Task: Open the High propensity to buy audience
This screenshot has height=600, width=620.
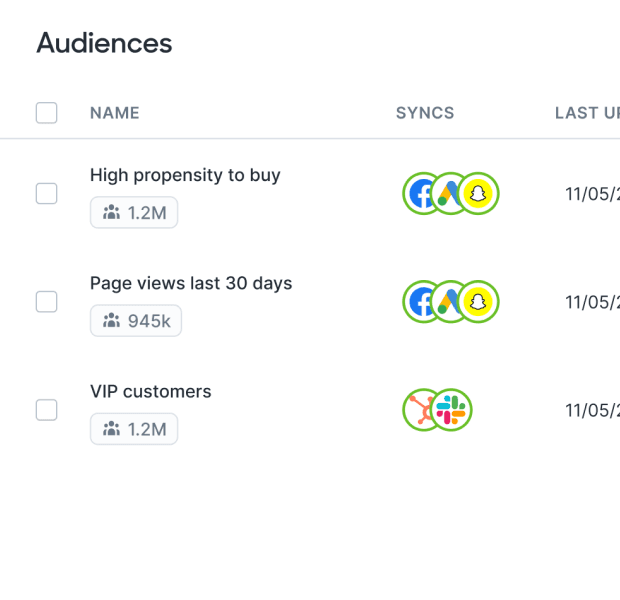Action: click(x=185, y=175)
